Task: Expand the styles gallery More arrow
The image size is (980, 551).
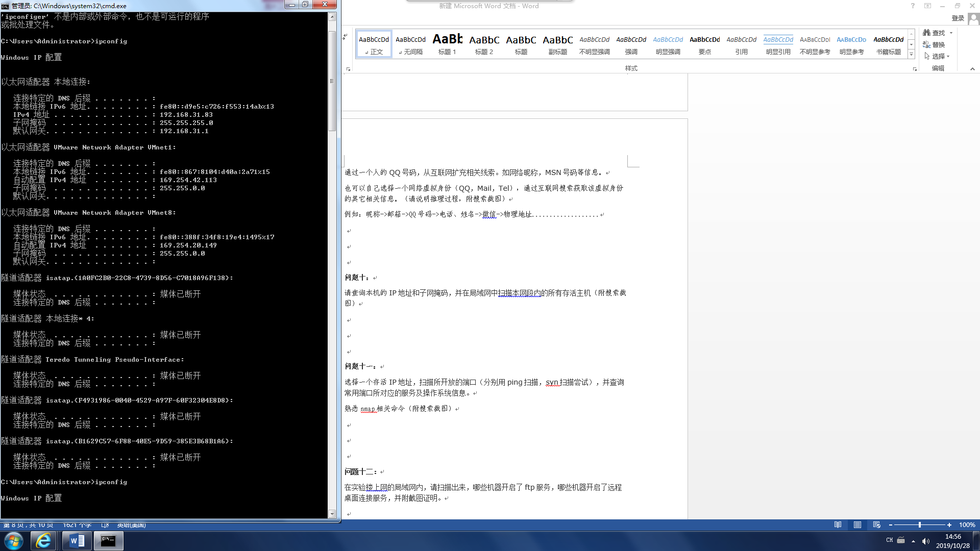Action: 911,54
